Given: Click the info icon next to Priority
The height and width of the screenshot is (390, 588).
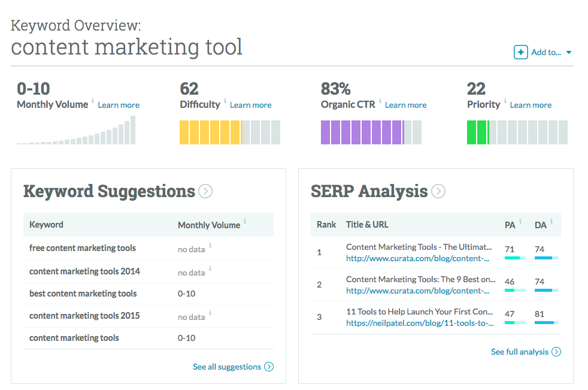Looking at the screenshot, I should pos(505,101).
